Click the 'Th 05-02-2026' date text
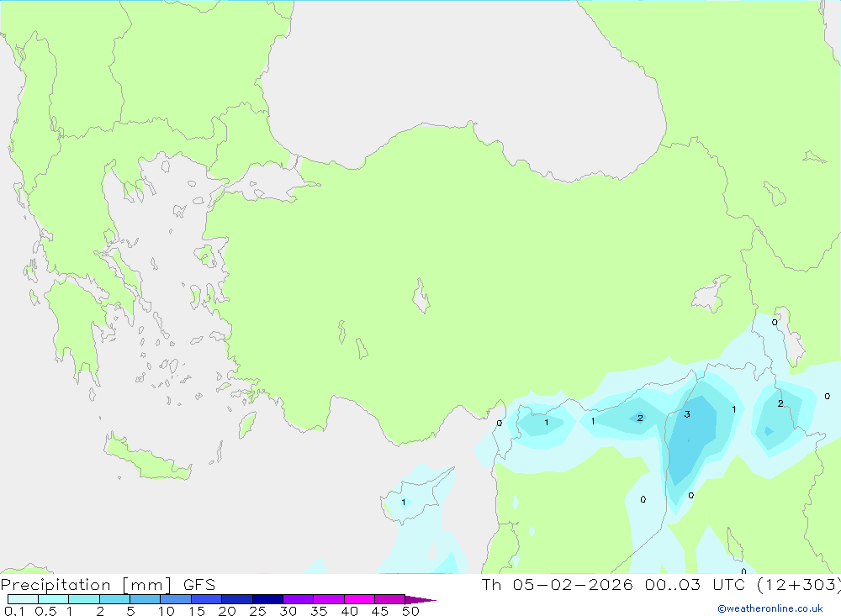The height and width of the screenshot is (616, 841). coord(558,584)
